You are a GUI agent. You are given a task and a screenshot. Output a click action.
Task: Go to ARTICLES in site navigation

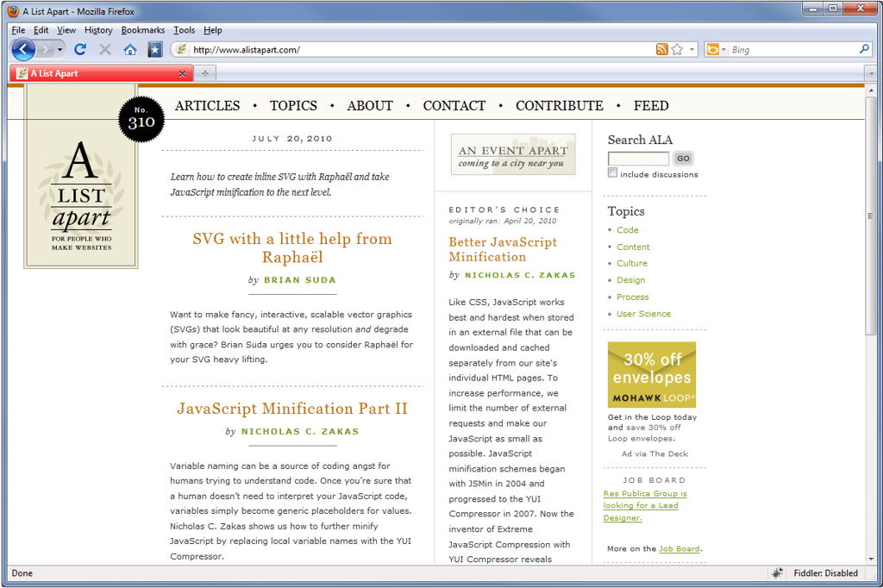click(x=207, y=106)
